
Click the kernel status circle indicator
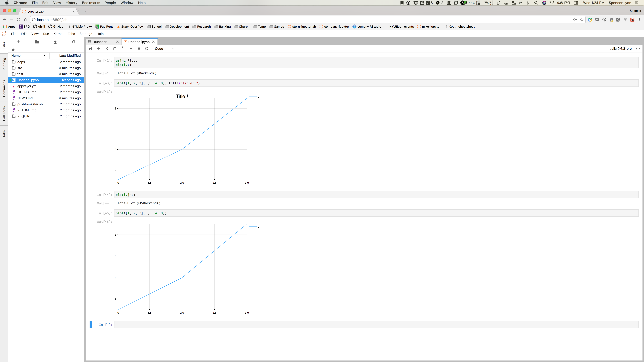pyautogui.click(x=638, y=49)
